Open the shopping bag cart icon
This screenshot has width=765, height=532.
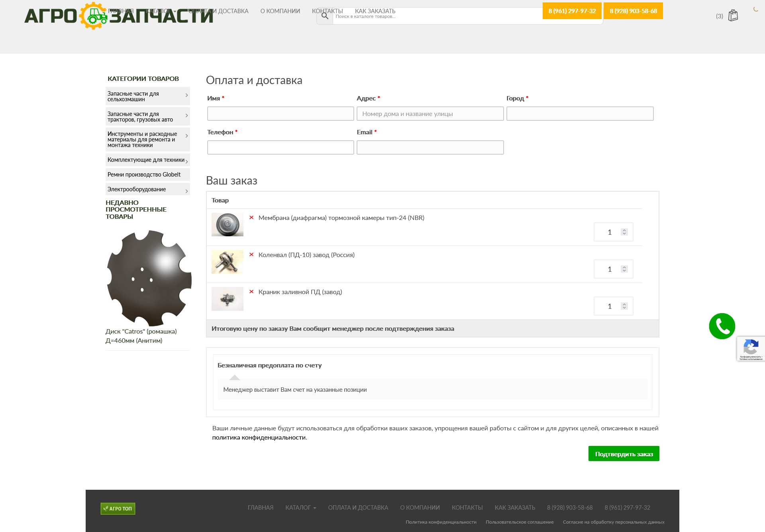[x=733, y=16]
